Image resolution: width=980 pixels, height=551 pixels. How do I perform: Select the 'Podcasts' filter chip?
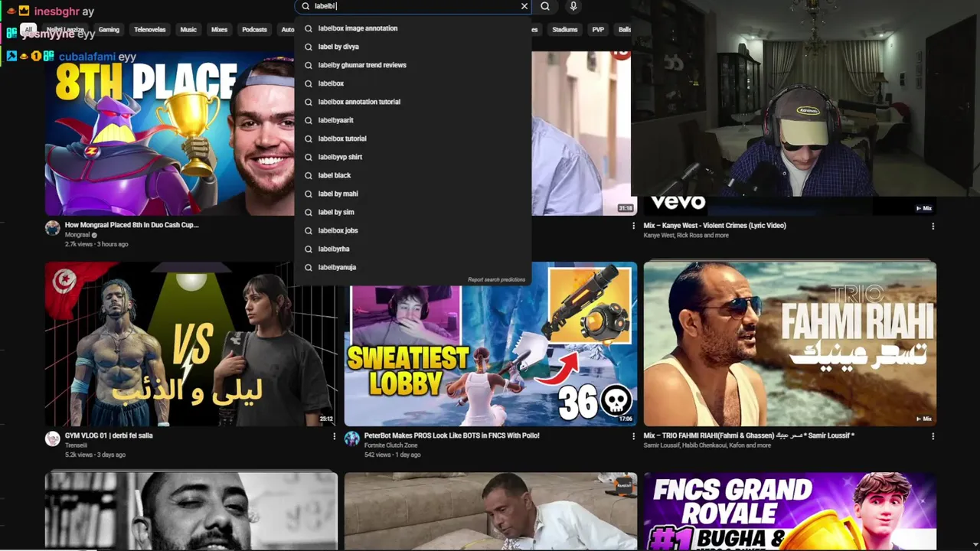click(254, 30)
